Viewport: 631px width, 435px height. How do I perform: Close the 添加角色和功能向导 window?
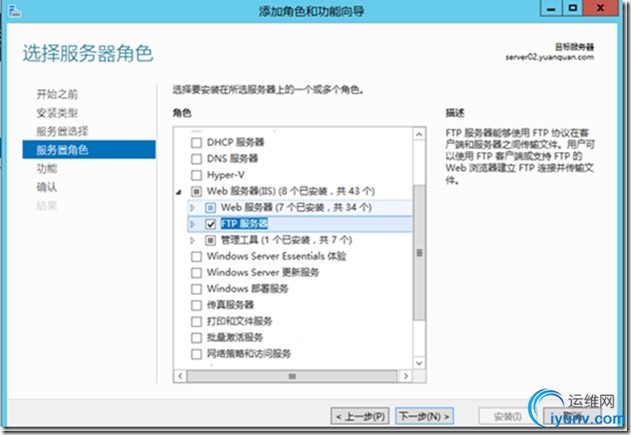click(x=600, y=8)
